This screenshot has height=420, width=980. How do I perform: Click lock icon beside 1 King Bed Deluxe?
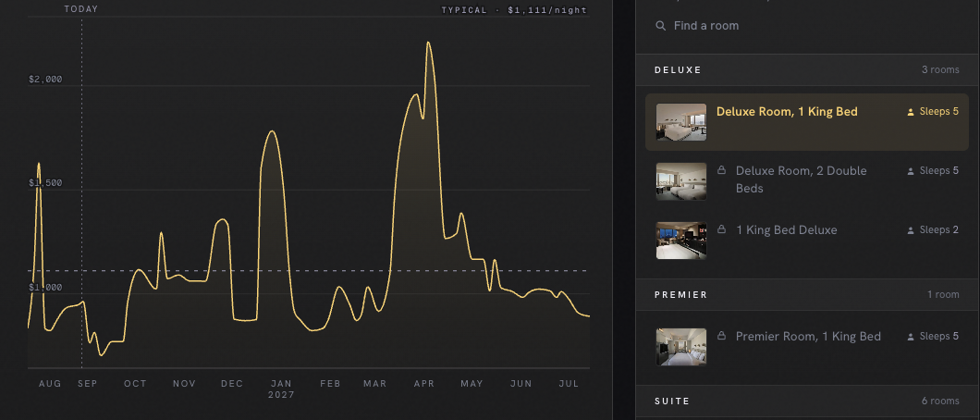pyautogui.click(x=721, y=229)
